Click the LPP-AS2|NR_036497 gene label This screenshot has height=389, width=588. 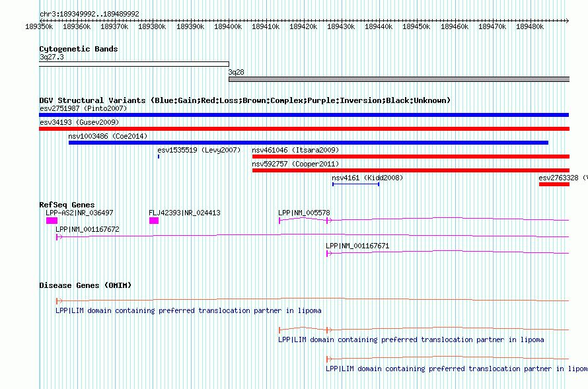point(79,213)
